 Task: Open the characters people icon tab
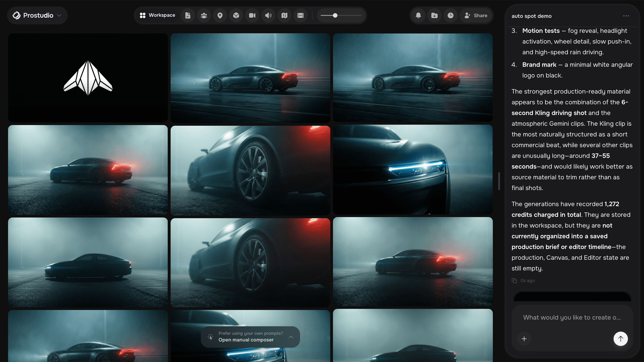pos(204,15)
